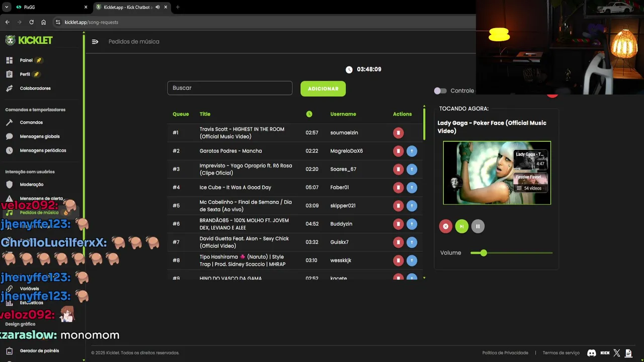
Task: Delete Imprevisto - Yago Oproprio request
Action: point(398,169)
